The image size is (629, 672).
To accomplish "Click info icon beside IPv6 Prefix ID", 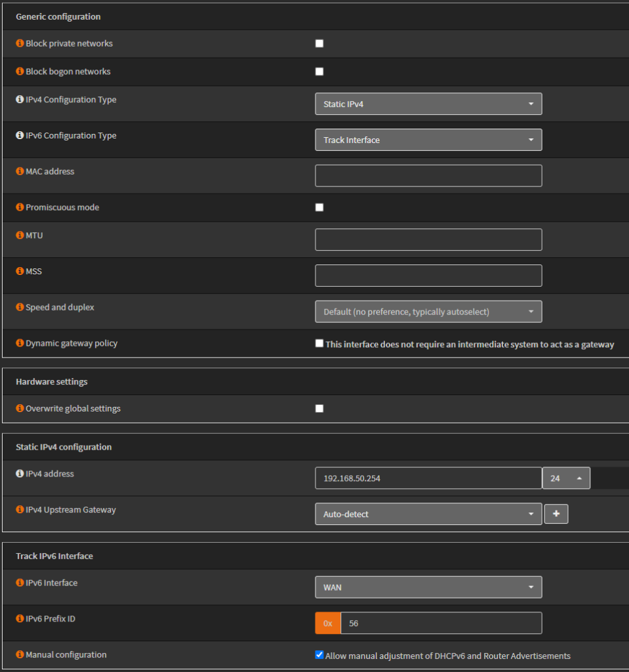I will (x=20, y=619).
